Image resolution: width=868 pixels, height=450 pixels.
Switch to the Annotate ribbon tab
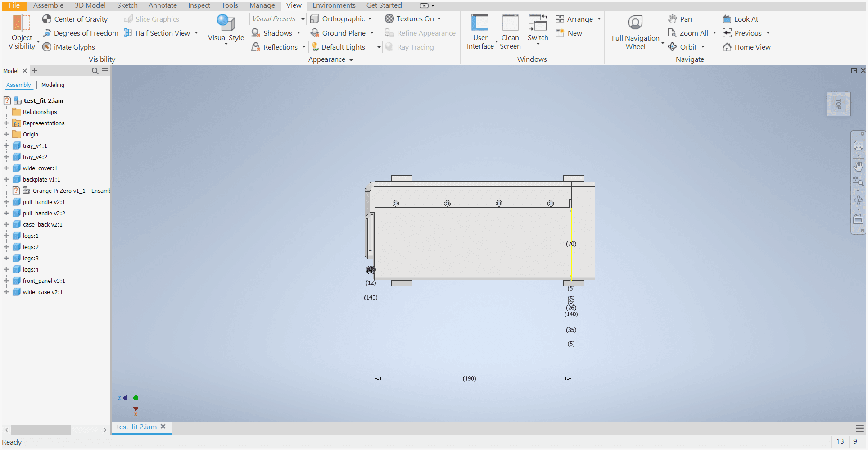(162, 5)
